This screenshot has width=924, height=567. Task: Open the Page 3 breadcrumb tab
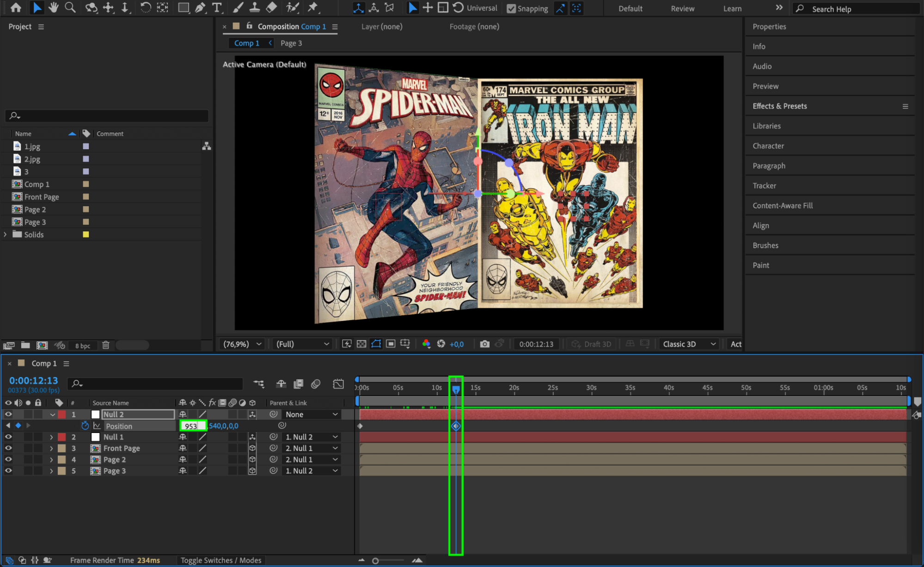[291, 43]
